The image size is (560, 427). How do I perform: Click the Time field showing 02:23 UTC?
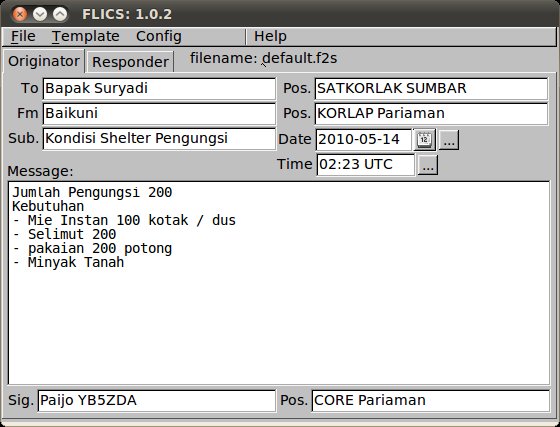366,165
